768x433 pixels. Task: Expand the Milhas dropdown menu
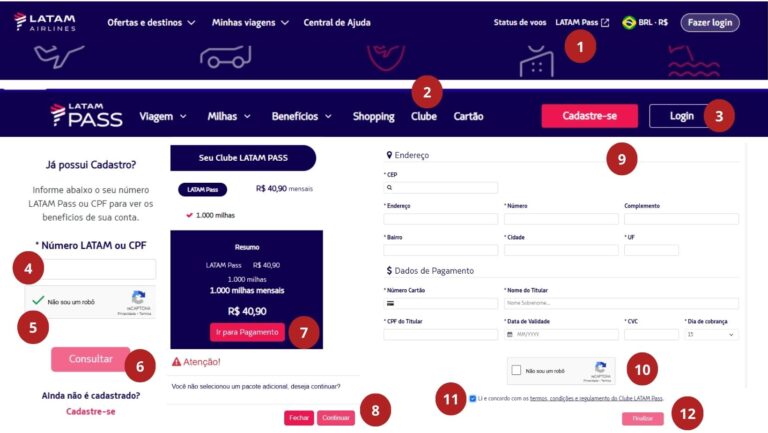click(229, 116)
